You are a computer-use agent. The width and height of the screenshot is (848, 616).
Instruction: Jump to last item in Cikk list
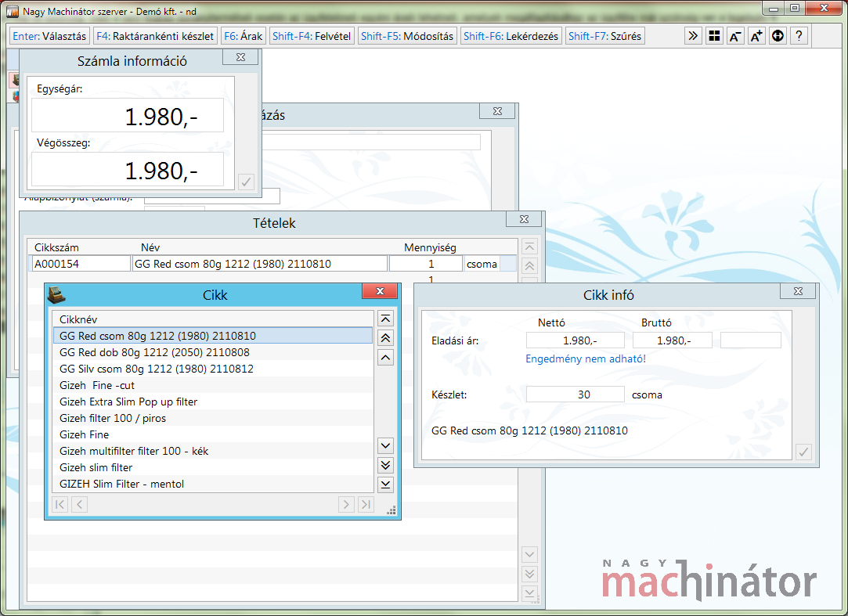[385, 485]
